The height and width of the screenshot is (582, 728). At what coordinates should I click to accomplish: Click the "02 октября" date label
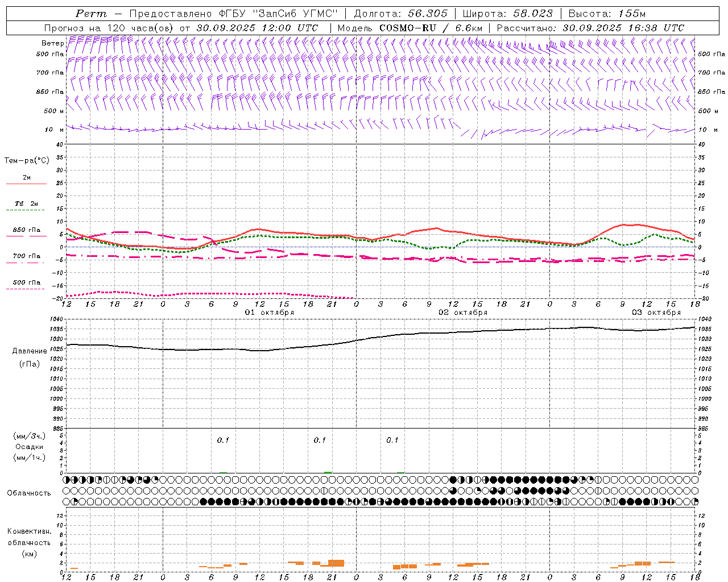click(x=463, y=313)
